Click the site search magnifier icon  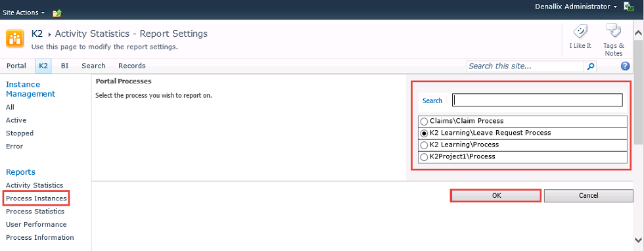point(590,66)
